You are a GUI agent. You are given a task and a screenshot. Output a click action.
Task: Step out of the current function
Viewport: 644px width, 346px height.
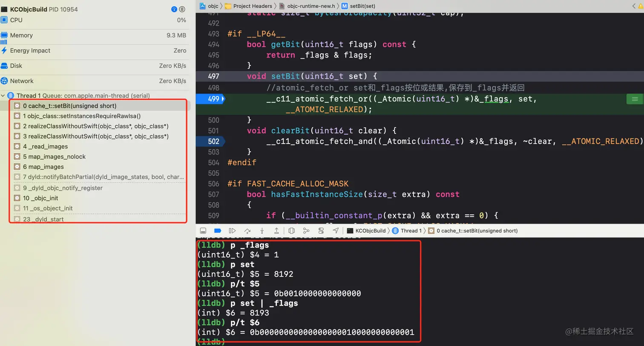276,231
